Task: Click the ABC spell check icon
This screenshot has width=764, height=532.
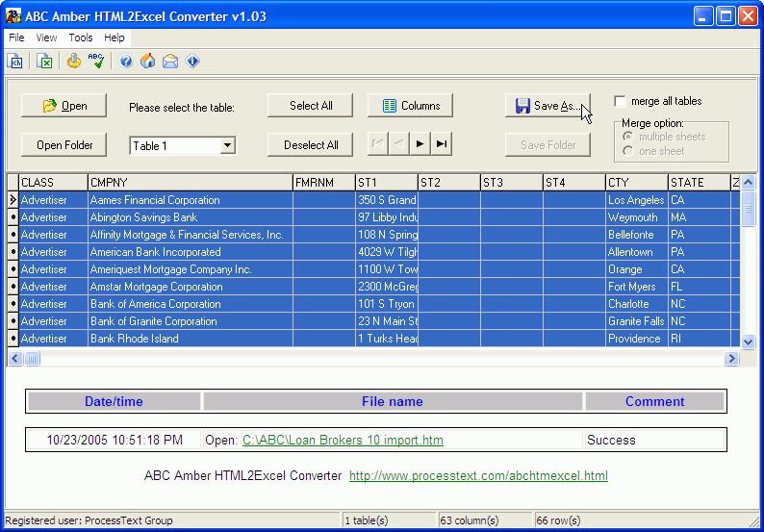Action: [x=96, y=62]
